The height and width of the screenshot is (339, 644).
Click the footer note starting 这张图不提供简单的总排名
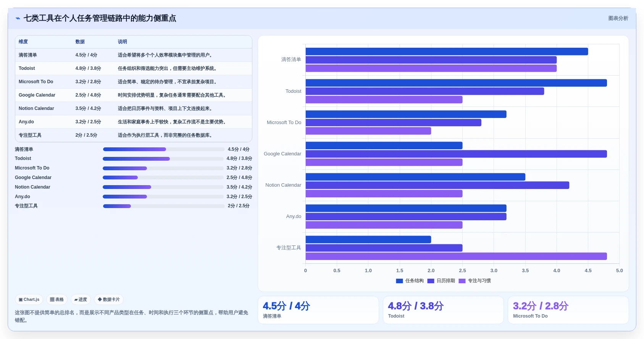point(132,316)
